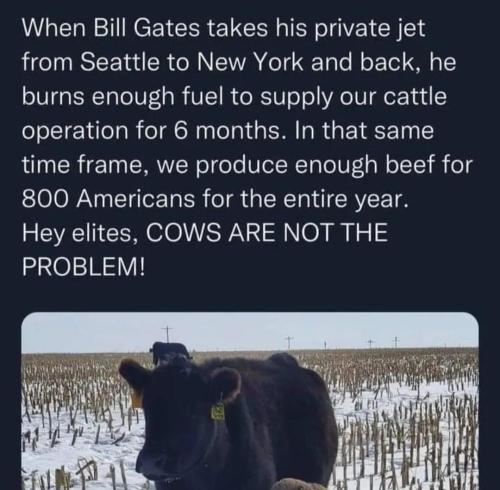Click the words "burns enough fuel"
Viewport: 500px width, 490px height.
click(123, 97)
